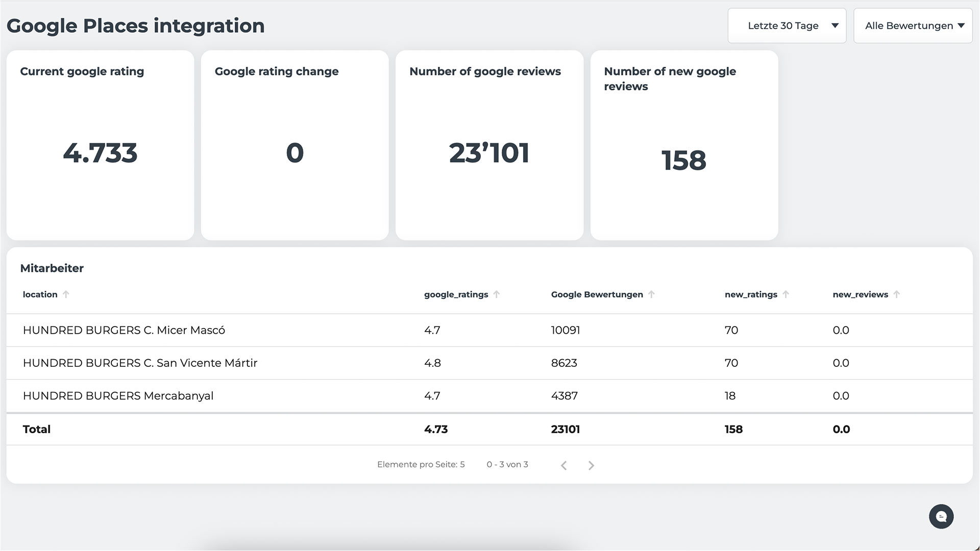Click the Elemente pro Seite: 5 selector
This screenshot has height=551, width=980.
(x=421, y=464)
